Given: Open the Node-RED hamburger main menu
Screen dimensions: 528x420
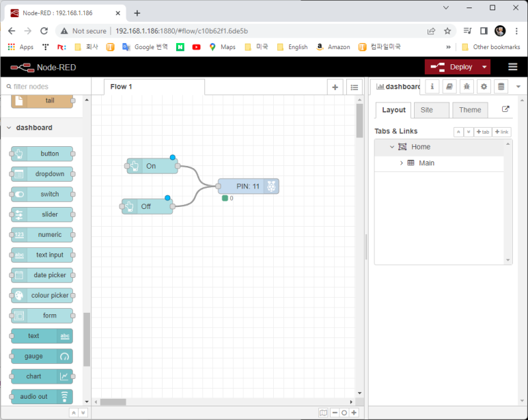Looking at the screenshot, I should tap(512, 67).
